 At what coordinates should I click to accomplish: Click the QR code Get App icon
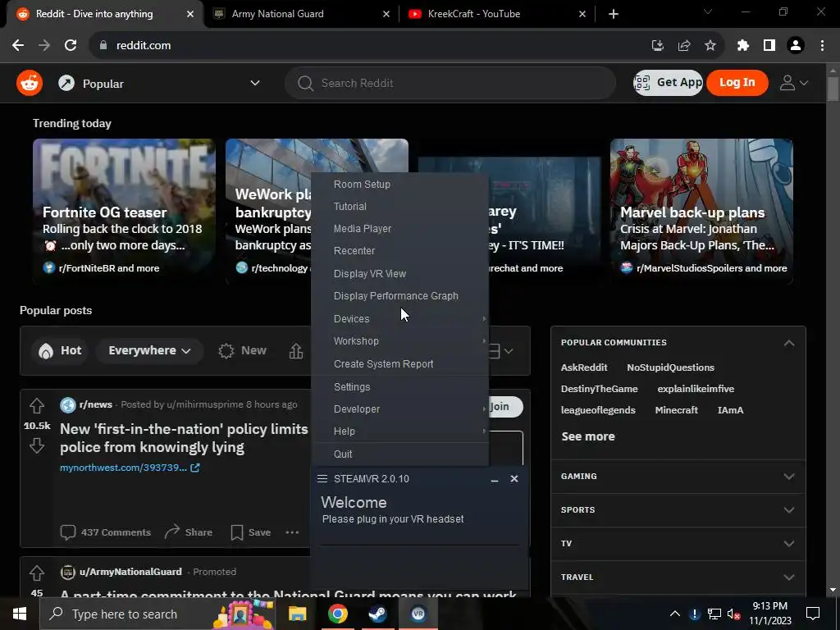(641, 83)
